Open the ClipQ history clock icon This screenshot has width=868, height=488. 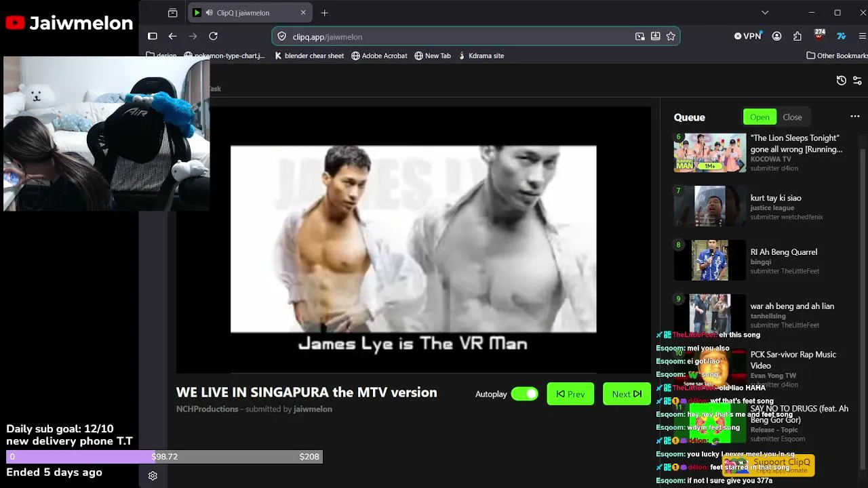pos(842,80)
